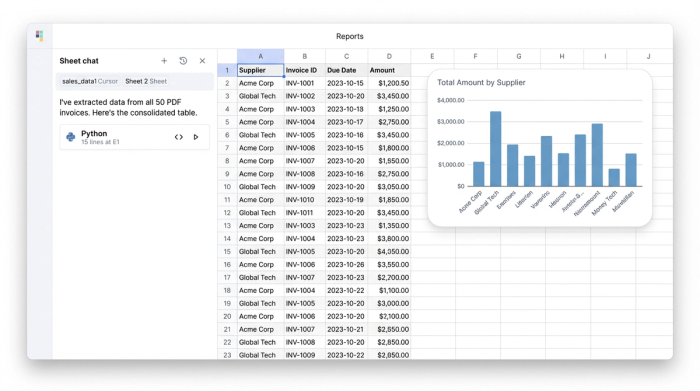This screenshot has width=700, height=391.
Task: Select the sales_data1 Cursor chip
Action: (x=90, y=81)
